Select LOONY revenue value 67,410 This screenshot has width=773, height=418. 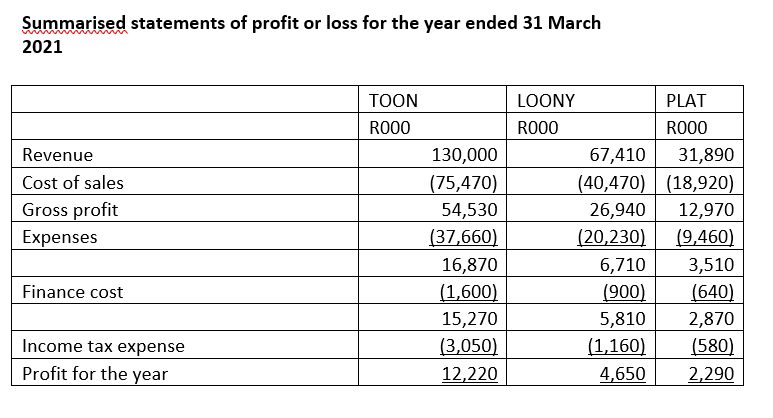click(x=618, y=155)
